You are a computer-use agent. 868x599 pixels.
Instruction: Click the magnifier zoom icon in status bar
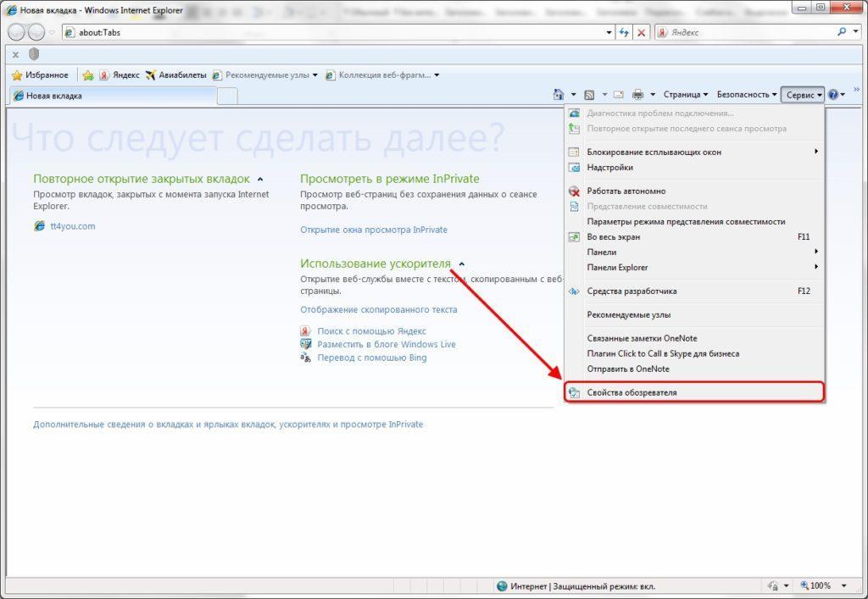(x=805, y=585)
